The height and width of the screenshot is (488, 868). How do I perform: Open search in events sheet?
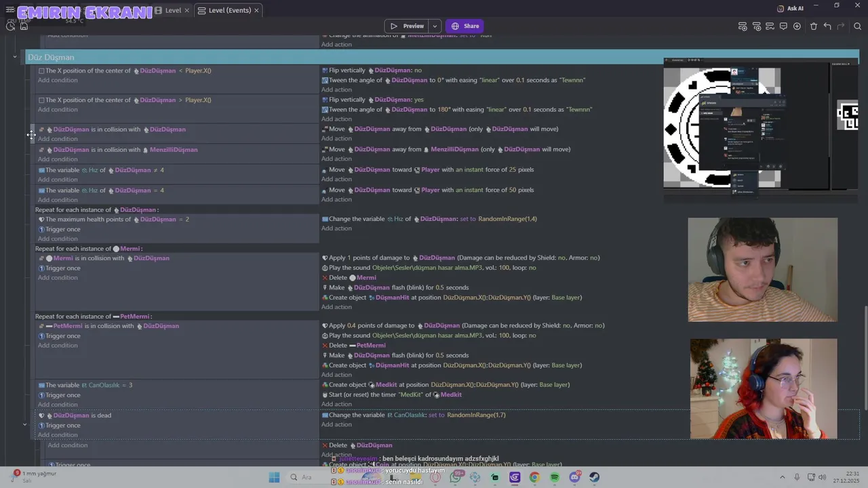[x=858, y=26]
